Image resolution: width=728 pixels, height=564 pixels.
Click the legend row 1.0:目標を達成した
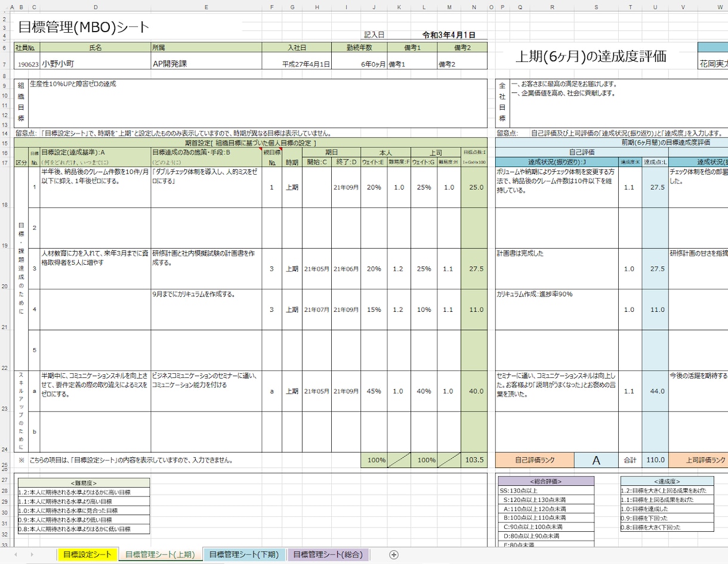pyautogui.click(x=667, y=509)
